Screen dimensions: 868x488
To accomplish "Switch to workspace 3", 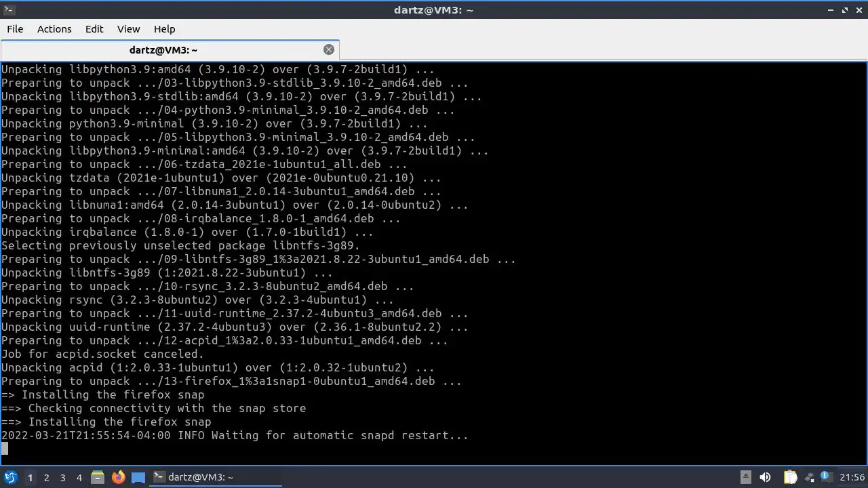I will click(x=62, y=477).
